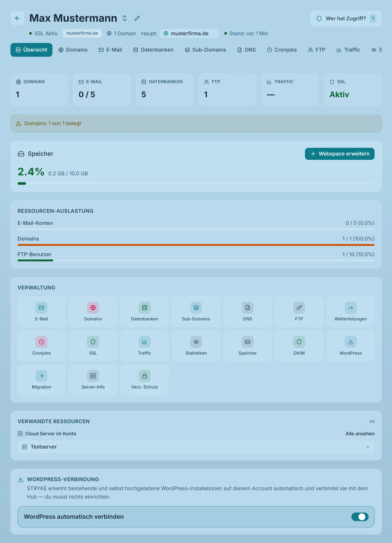The height and width of the screenshot is (543, 392).
Task: Open the DKIM shield tile
Action: pos(299,346)
